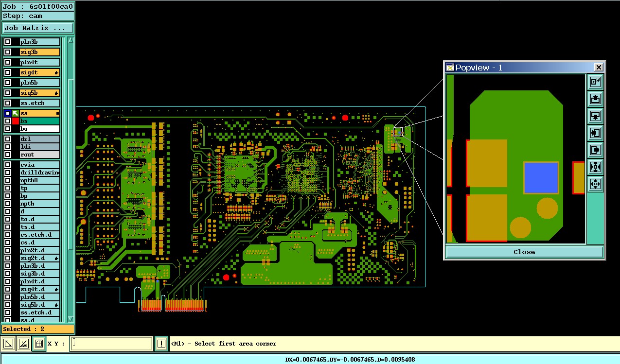620x364 pixels.
Task: Select the rout layer entry
Action: pos(39,155)
